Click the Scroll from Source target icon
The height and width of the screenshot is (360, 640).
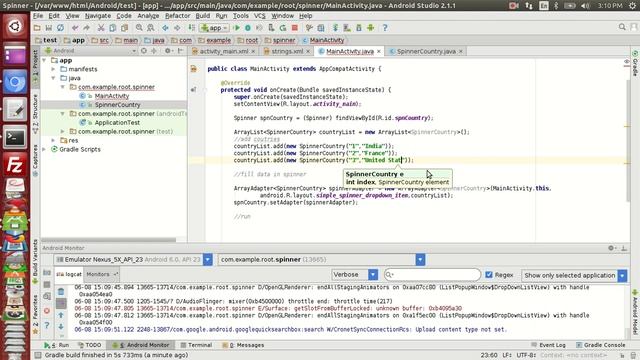144,51
